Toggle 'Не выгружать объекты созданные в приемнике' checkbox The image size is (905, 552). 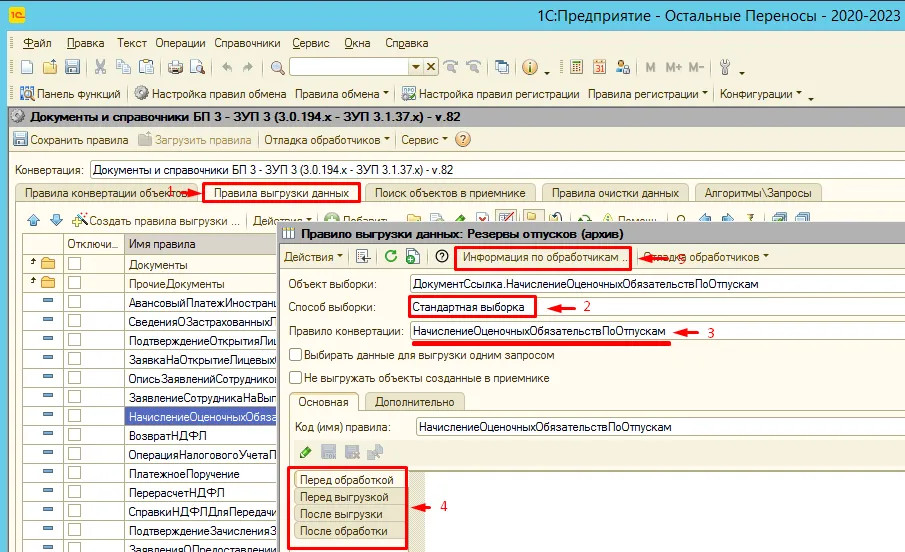coord(295,378)
